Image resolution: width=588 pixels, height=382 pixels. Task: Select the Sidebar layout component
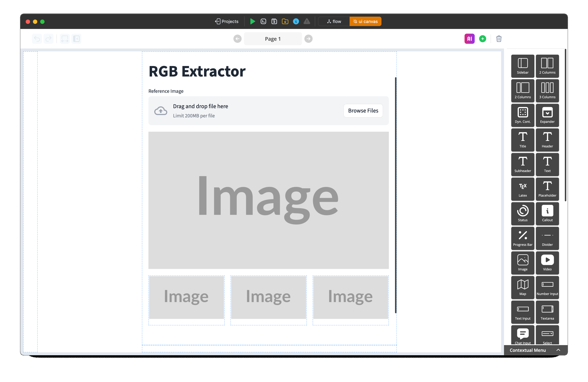coord(522,66)
